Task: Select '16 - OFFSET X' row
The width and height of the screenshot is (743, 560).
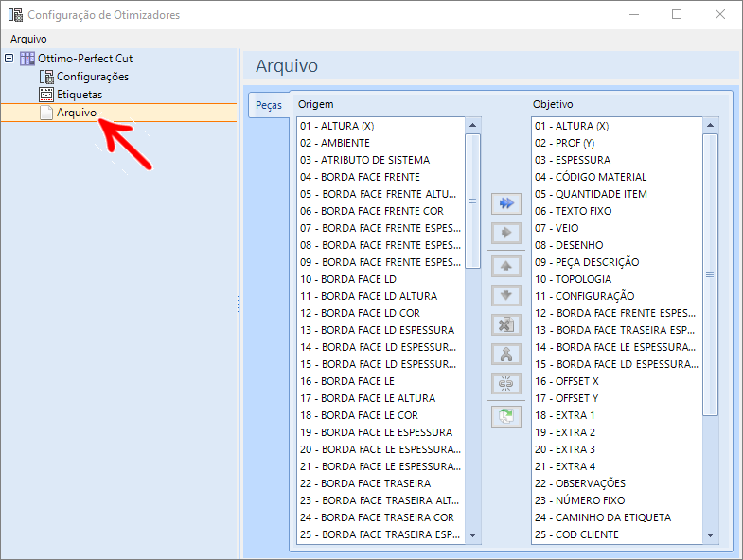Action: coord(617,382)
